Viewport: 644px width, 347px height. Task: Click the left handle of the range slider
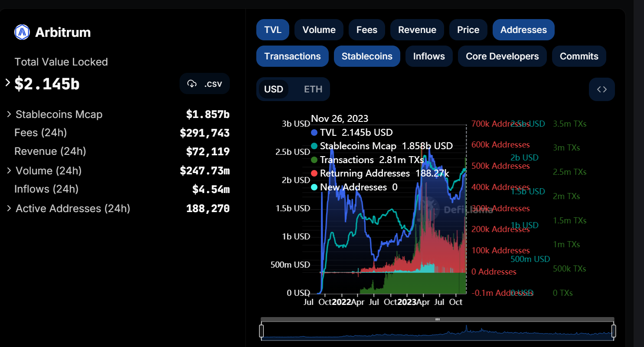point(262,331)
